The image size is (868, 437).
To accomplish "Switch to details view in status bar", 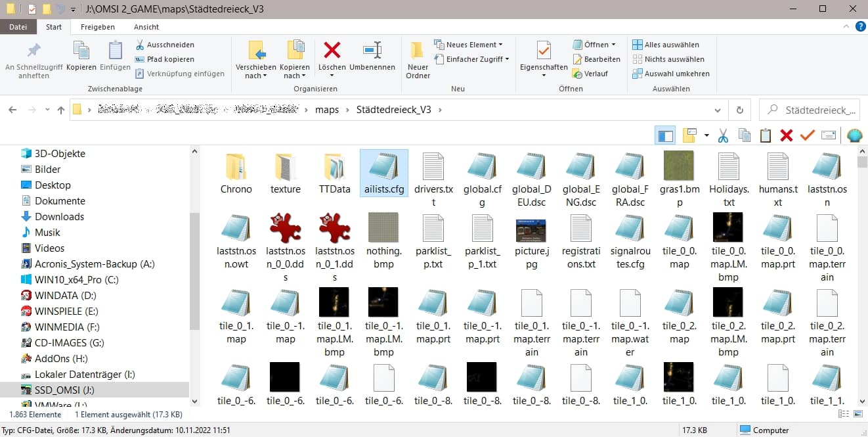I will [x=844, y=414].
